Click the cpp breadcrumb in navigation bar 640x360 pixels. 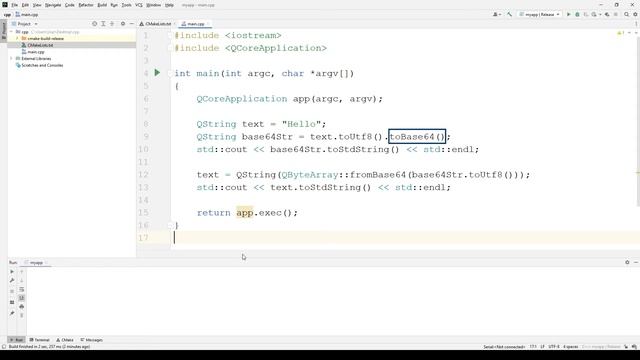(x=7, y=15)
